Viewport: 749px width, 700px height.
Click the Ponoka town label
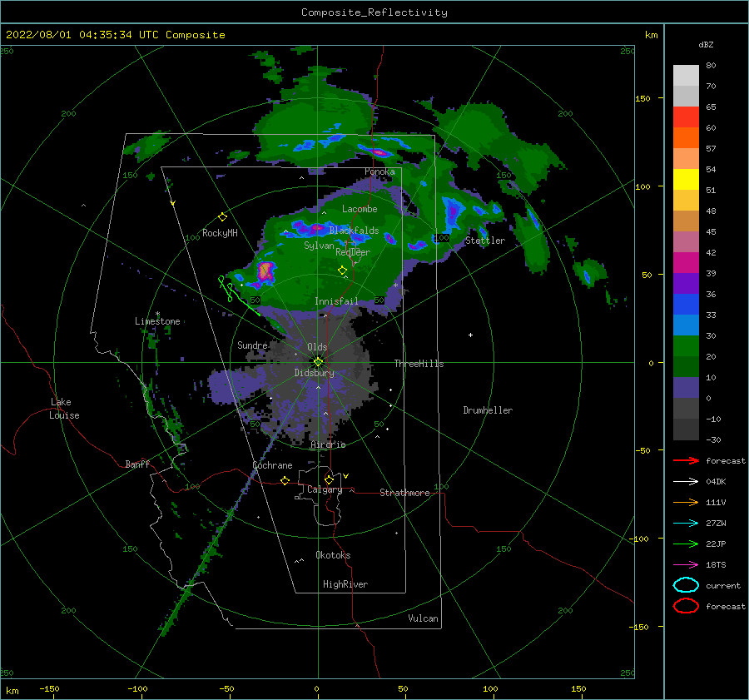[x=379, y=171]
